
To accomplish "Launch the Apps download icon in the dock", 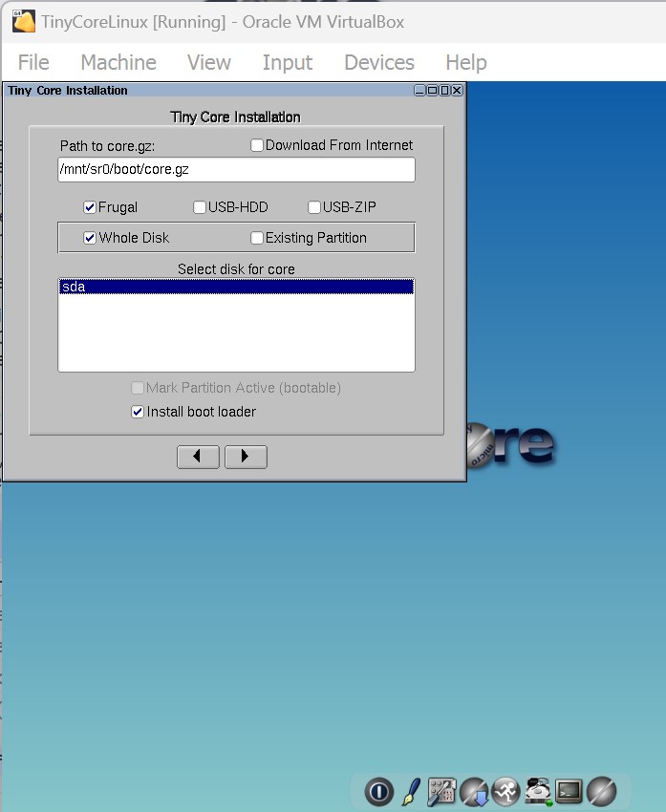I will click(x=474, y=792).
